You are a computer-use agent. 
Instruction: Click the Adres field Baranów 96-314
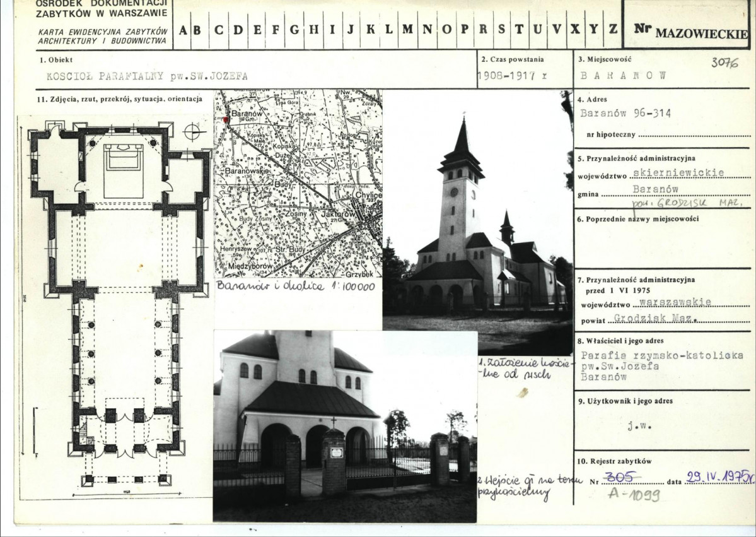(625, 114)
